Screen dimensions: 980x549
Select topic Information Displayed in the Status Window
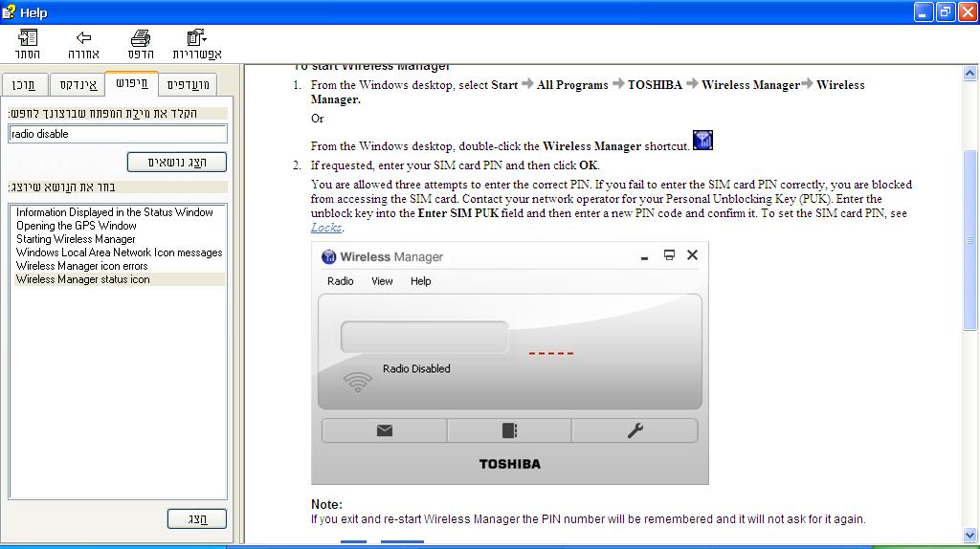pos(115,212)
